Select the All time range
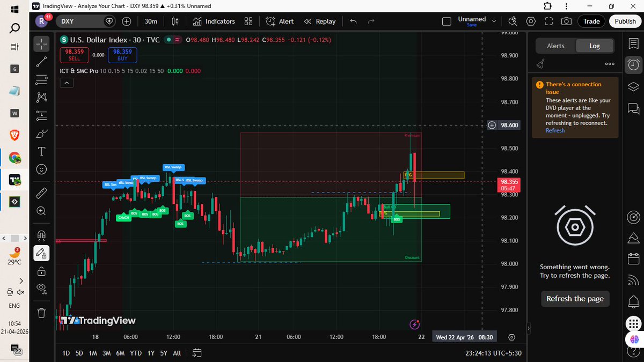This screenshot has width=644, height=362. [x=177, y=353]
